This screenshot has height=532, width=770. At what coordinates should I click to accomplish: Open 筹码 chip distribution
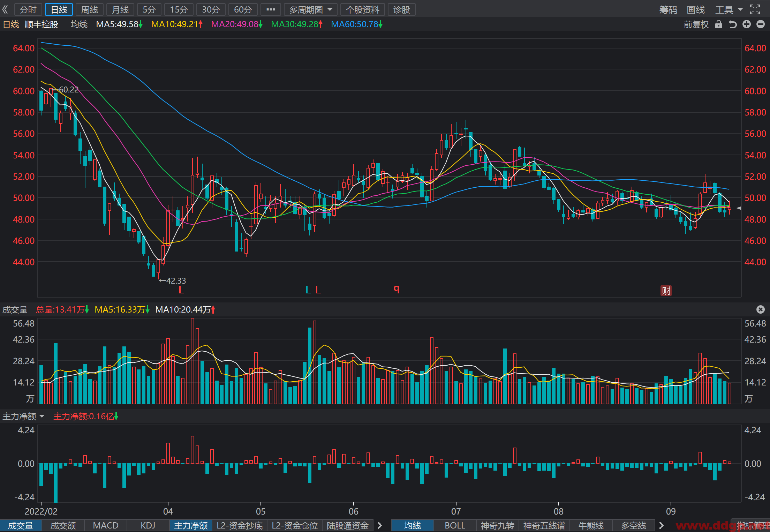tap(668, 9)
